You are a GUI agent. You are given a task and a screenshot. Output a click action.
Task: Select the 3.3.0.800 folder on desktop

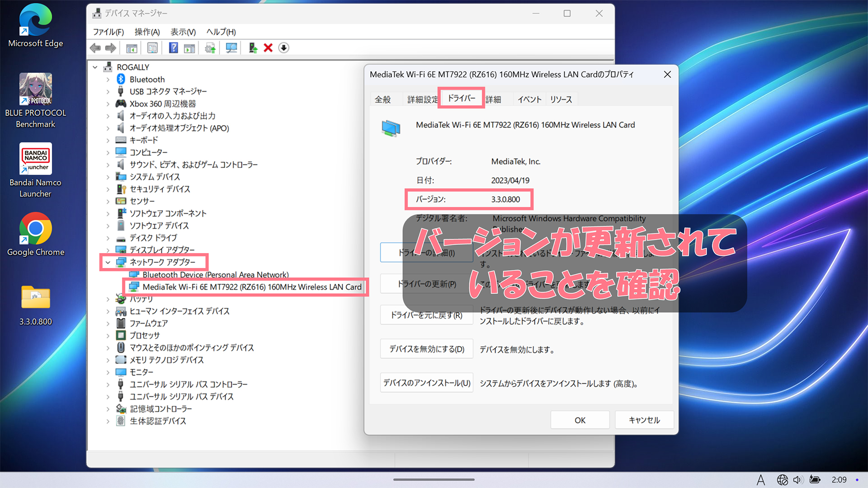coord(35,305)
